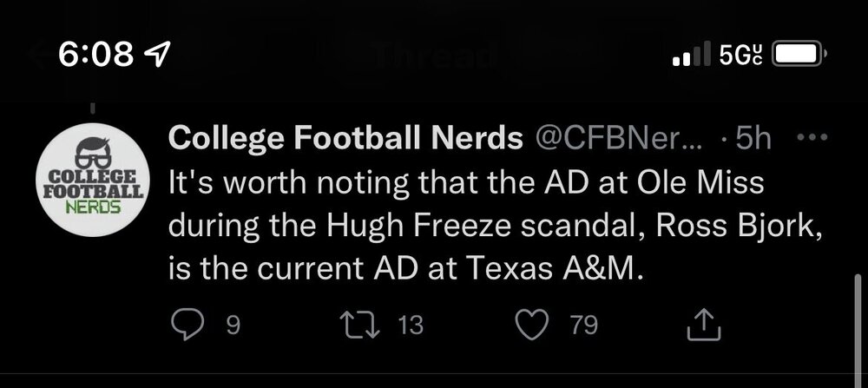
Task: Tap the dimmed Thread header title
Action: tap(432, 57)
